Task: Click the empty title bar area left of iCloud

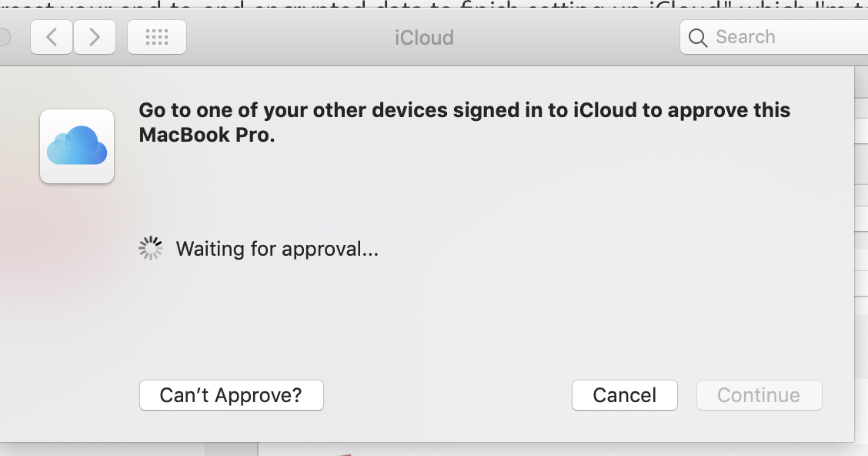Action: [x=292, y=37]
